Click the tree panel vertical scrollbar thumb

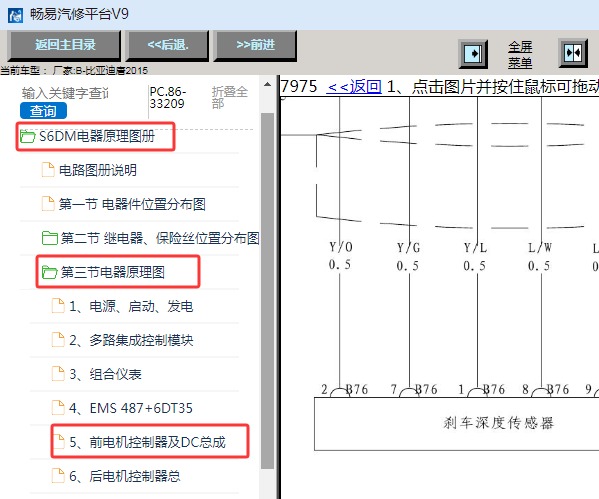coord(267,290)
